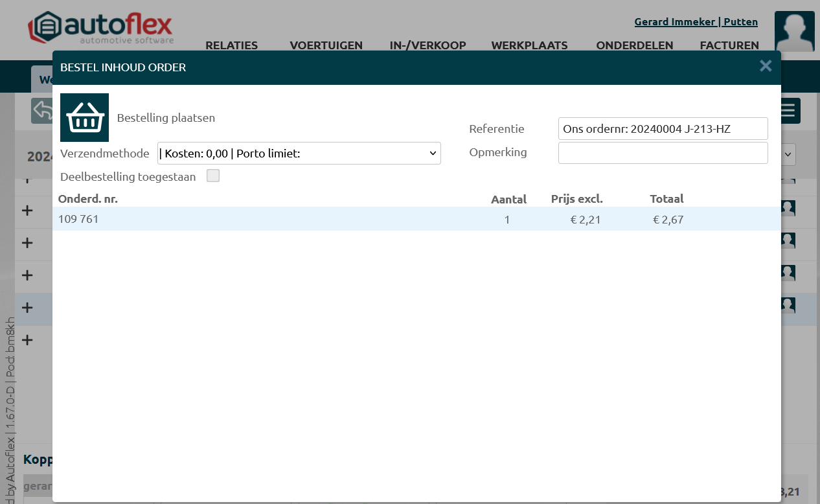Click the user profile avatar icon
The height and width of the screenshot is (504, 820).
(794, 31)
